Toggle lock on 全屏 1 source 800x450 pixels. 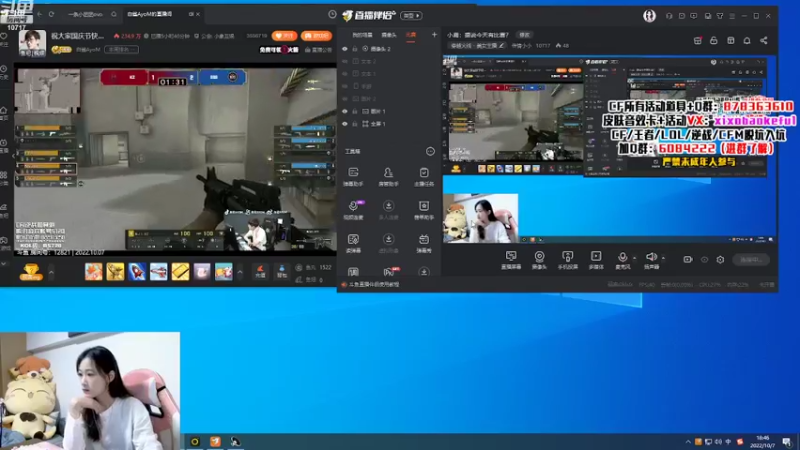coord(355,124)
